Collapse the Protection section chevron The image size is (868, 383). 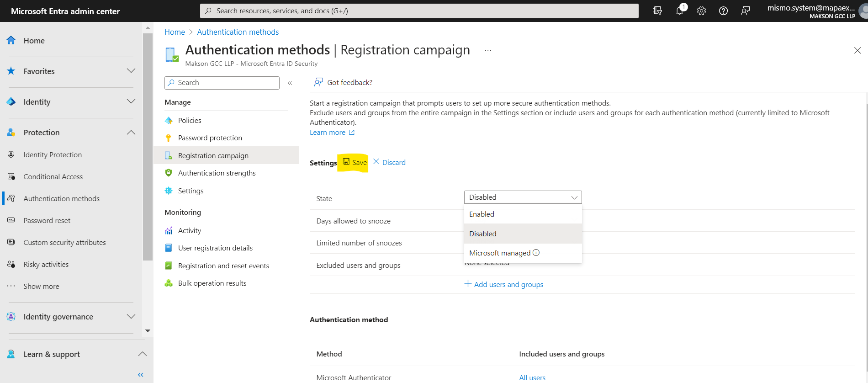[x=131, y=132]
